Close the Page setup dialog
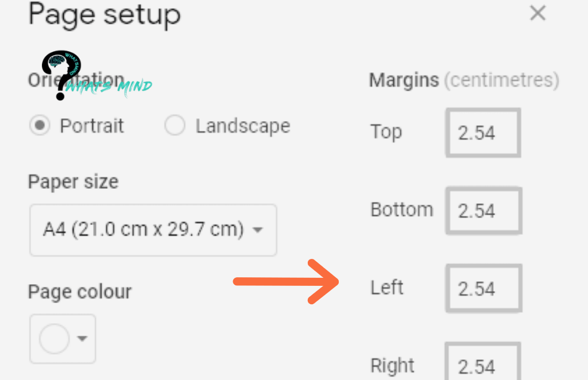Screen dimensions: 588x380 pyautogui.click(x=537, y=14)
